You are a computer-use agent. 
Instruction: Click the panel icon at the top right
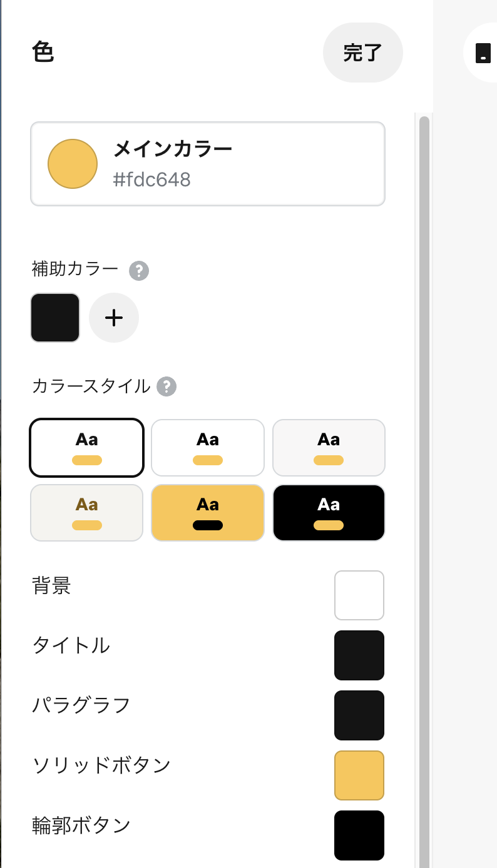click(483, 53)
